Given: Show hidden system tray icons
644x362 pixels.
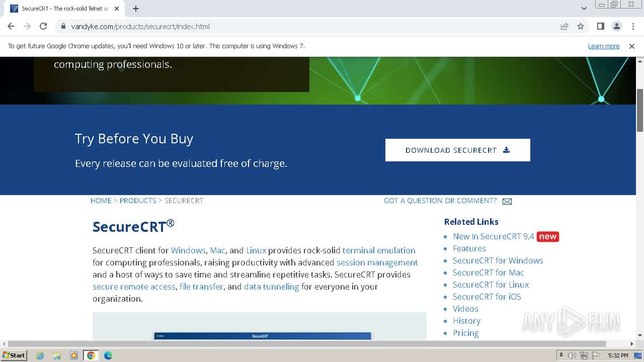Looking at the screenshot, I should pos(561,355).
